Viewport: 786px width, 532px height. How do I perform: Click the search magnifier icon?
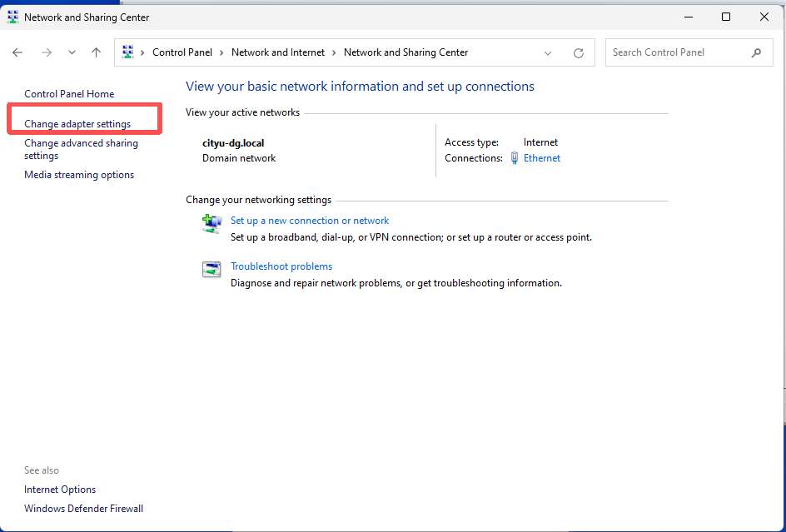[756, 52]
